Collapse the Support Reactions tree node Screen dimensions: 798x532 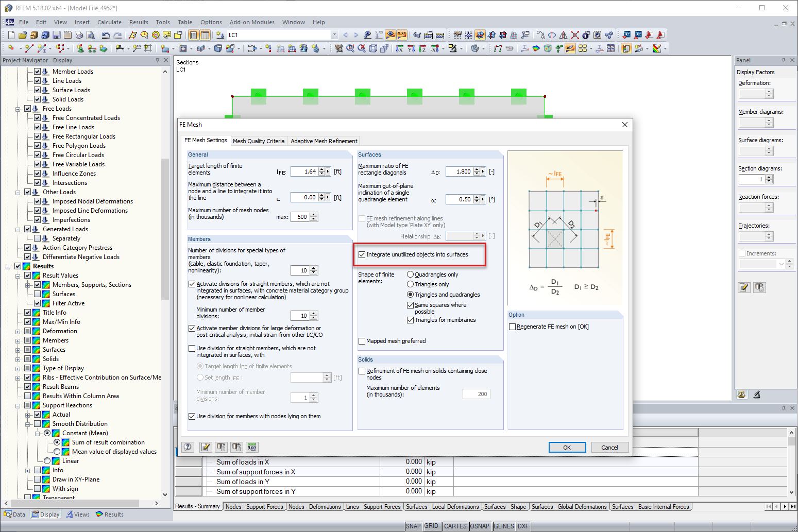(x=18, y=405)
